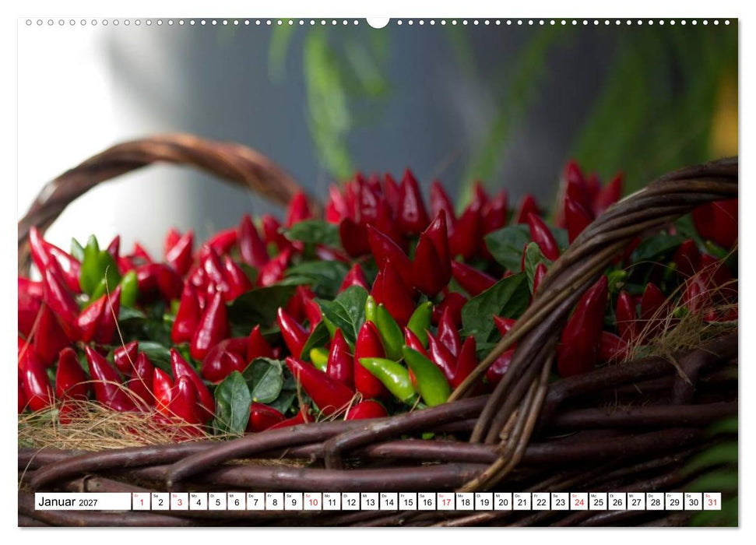Select red Sunday date 3
756x545 pixels.
(x=179, y=501)
